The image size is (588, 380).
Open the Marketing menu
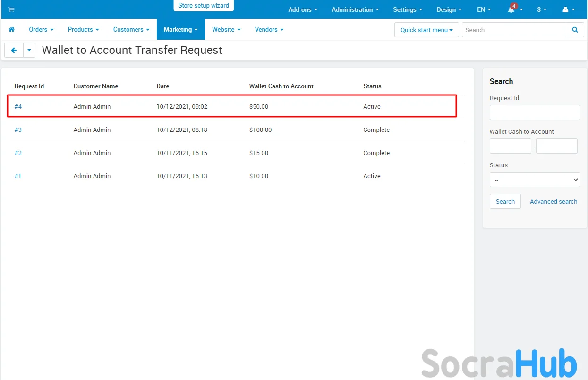(180, 29)
